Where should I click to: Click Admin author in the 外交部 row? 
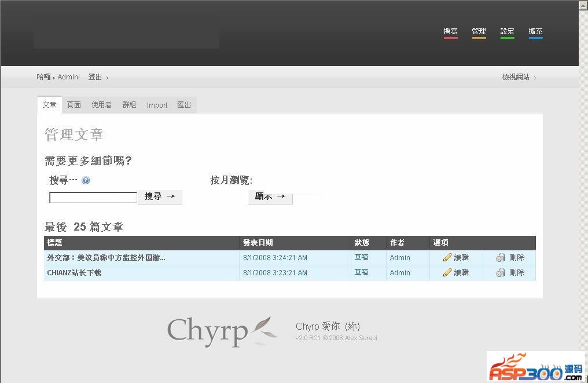coord(400,258)
